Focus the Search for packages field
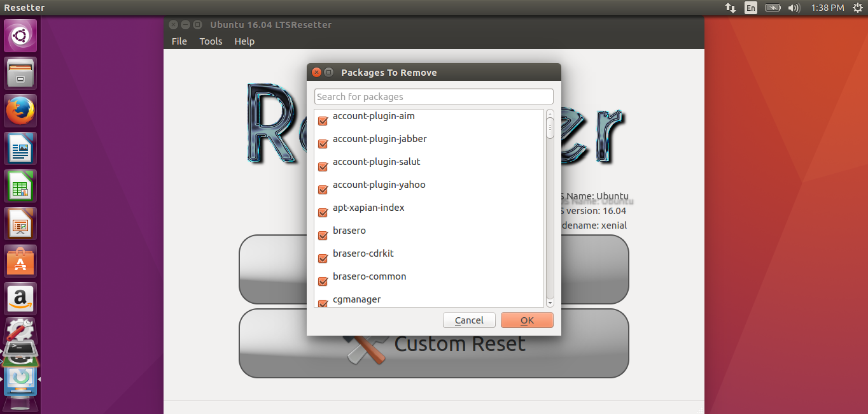 click(x=434, y=97)
